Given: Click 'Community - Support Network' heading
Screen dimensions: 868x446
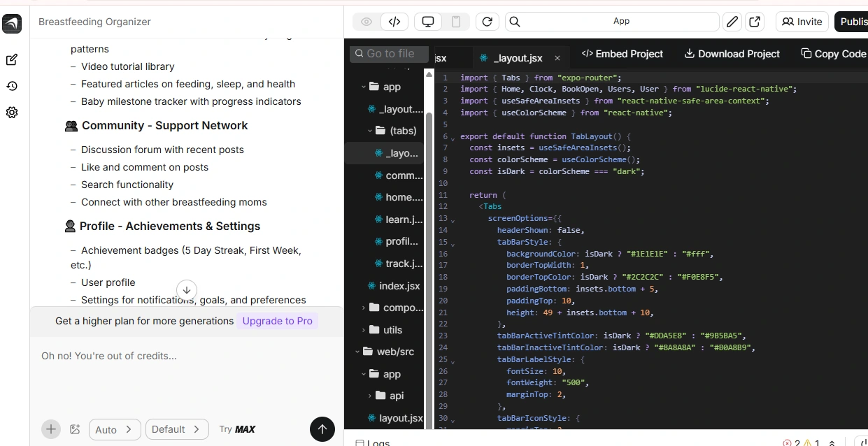Looking at the screenshot, I should coord(164,126).
